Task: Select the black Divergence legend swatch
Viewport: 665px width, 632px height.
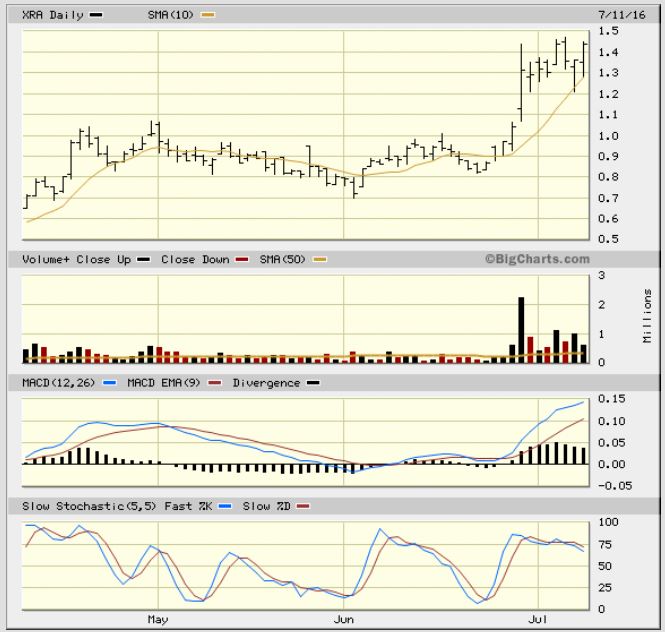Action: point(313,383)
